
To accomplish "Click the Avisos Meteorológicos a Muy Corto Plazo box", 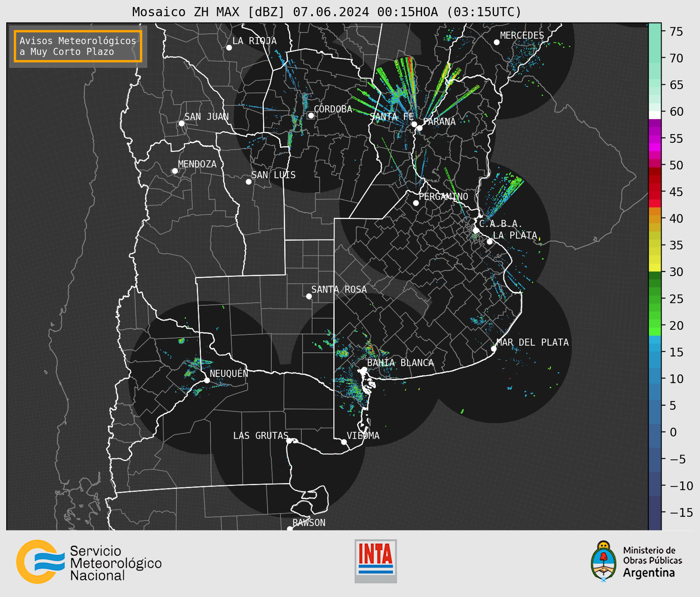I will pos(78,46).
